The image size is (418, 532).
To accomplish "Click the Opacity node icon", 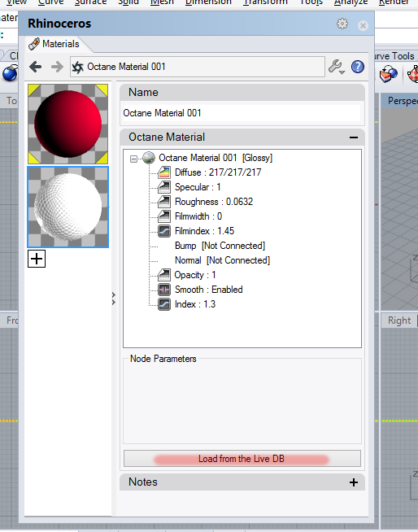I will click(164, 275).
